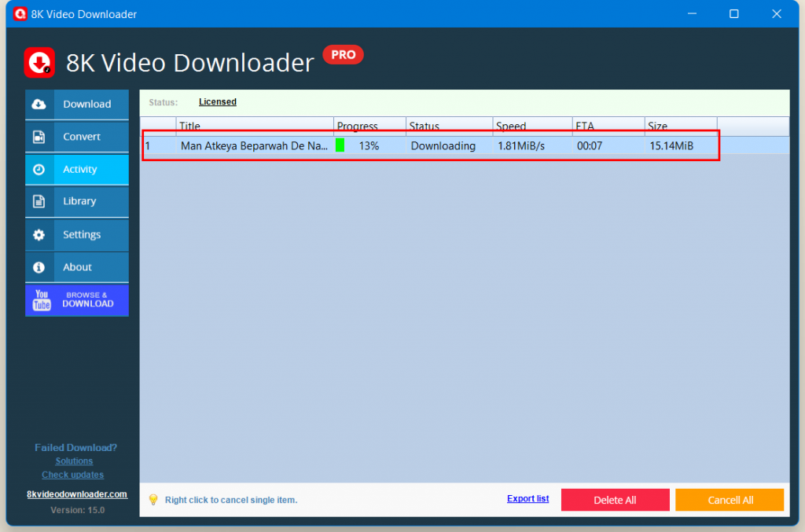Open the Solutions link
The height and width of the screenshot is (532, 805).
pos(74,461)
